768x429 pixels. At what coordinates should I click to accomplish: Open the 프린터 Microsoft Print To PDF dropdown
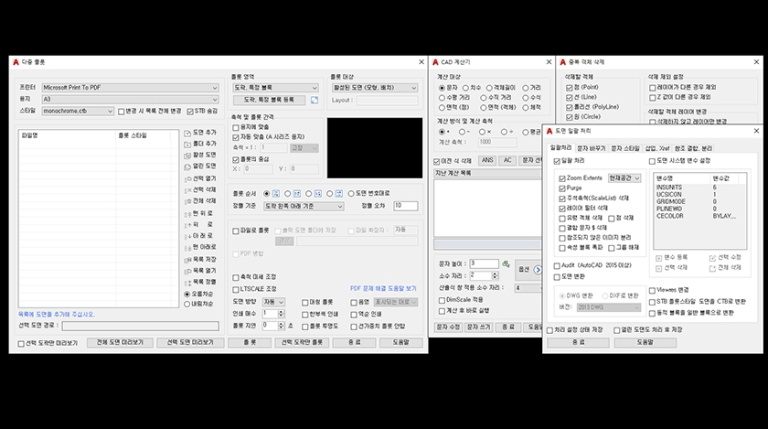(x=129, y=88)
